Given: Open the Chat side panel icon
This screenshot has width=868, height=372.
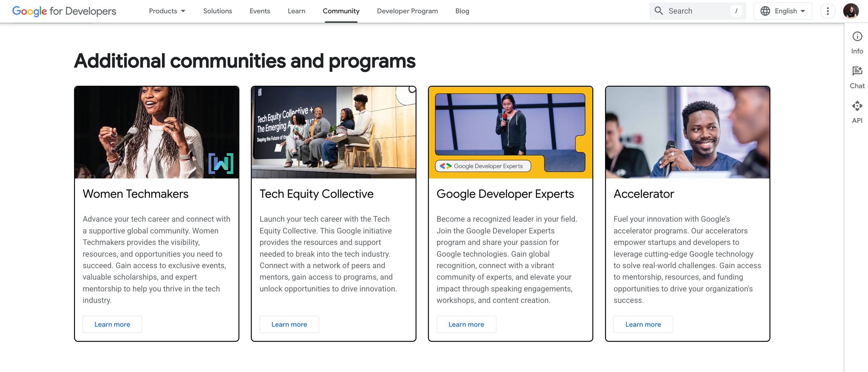Looking at the screenshot, I should tap(857, 71).
